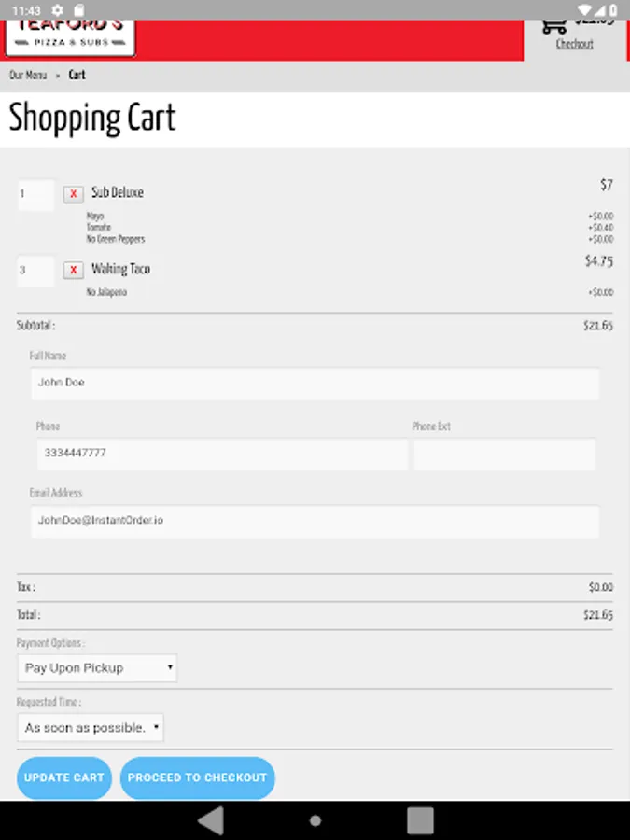Open the settings gear in status bar
630x840 pixels.
point(58,9)
